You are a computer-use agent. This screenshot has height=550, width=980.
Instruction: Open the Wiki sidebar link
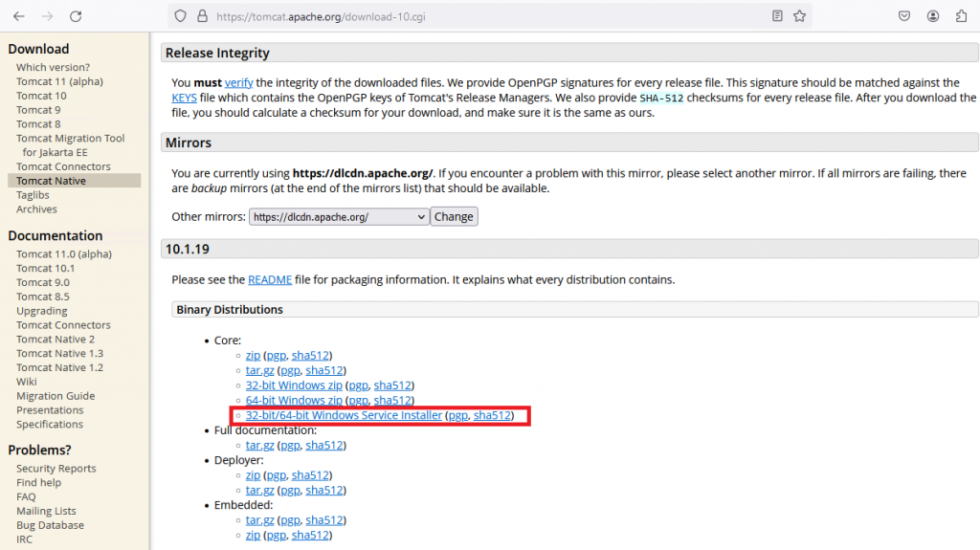point(26,382)
